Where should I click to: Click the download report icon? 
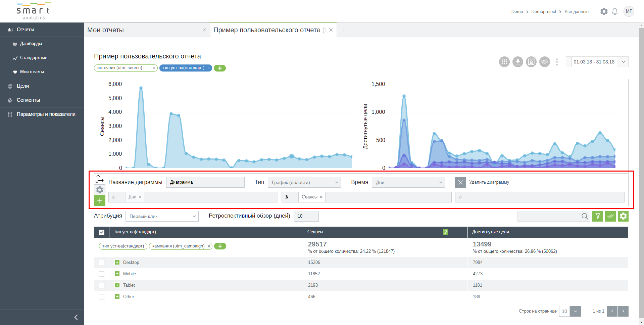pyautogui.click(x=517, y=62)
